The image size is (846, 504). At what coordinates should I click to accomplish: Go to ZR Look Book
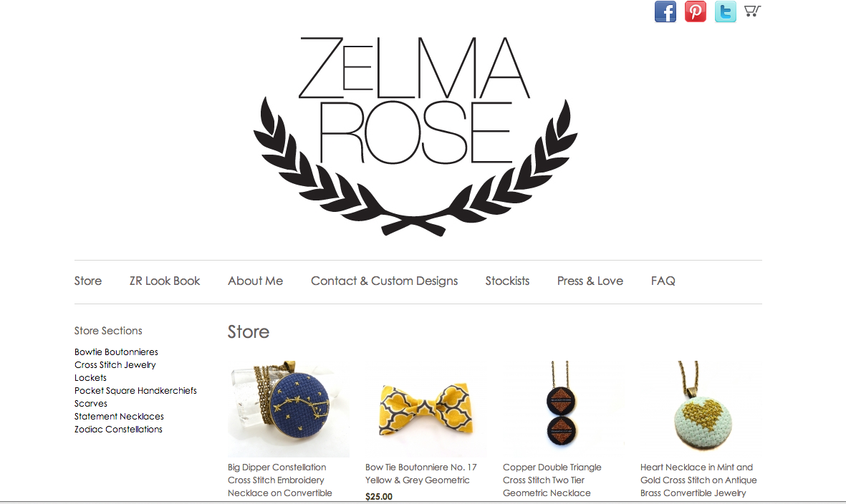tap(165, 281)
